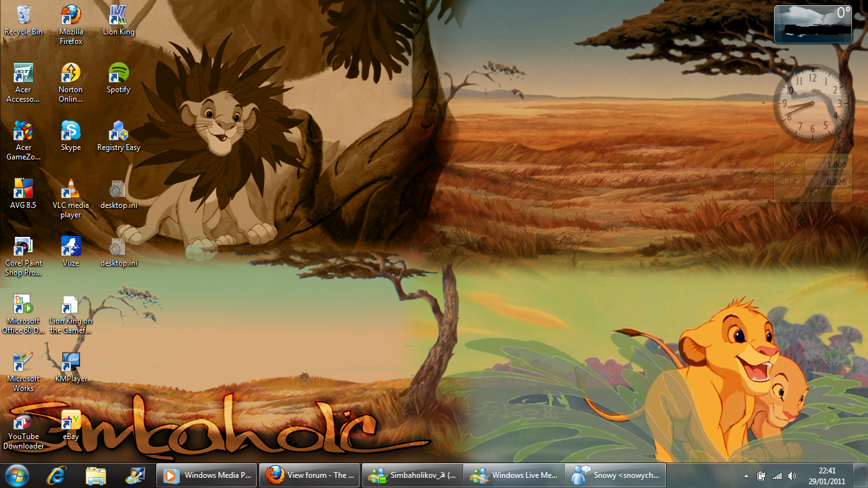868x488 pixels.
Task: Open the Recycle Bin
Action: [24, 16]
